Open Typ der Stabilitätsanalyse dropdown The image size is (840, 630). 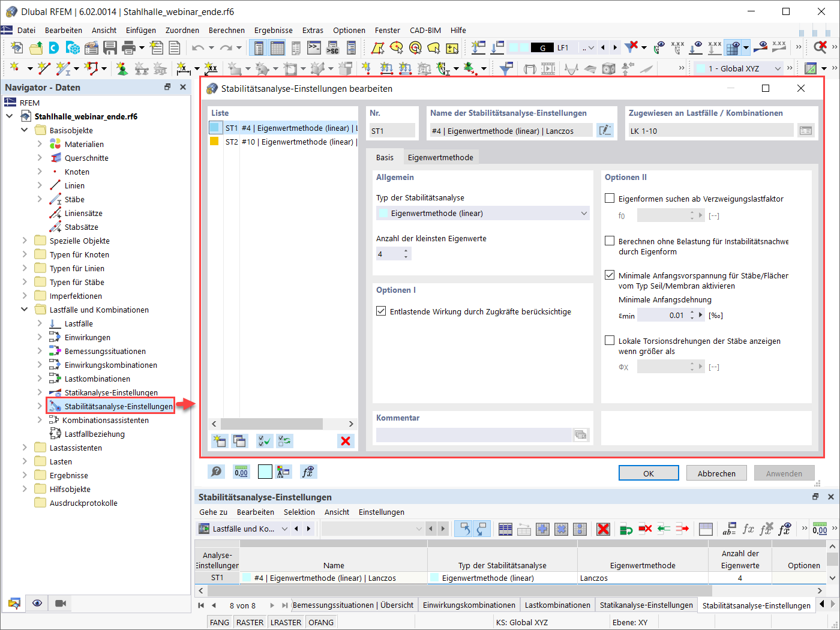(483, 213)
